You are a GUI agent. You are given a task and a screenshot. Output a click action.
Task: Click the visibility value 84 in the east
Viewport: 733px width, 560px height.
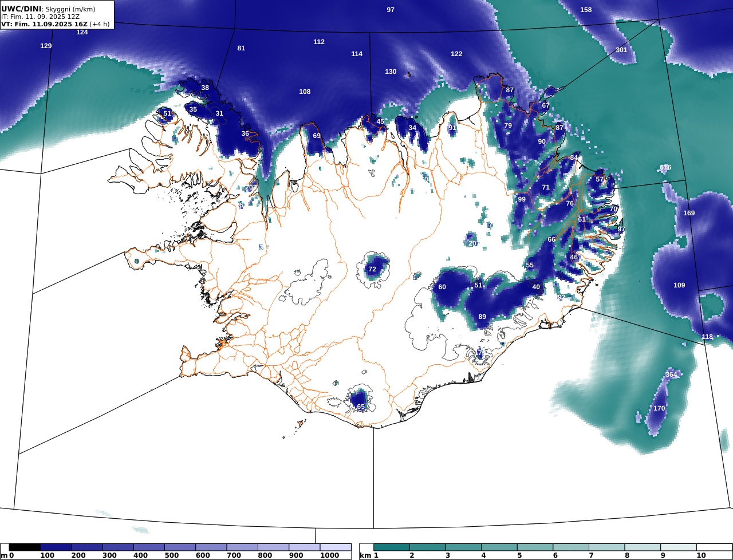[574, 157]
